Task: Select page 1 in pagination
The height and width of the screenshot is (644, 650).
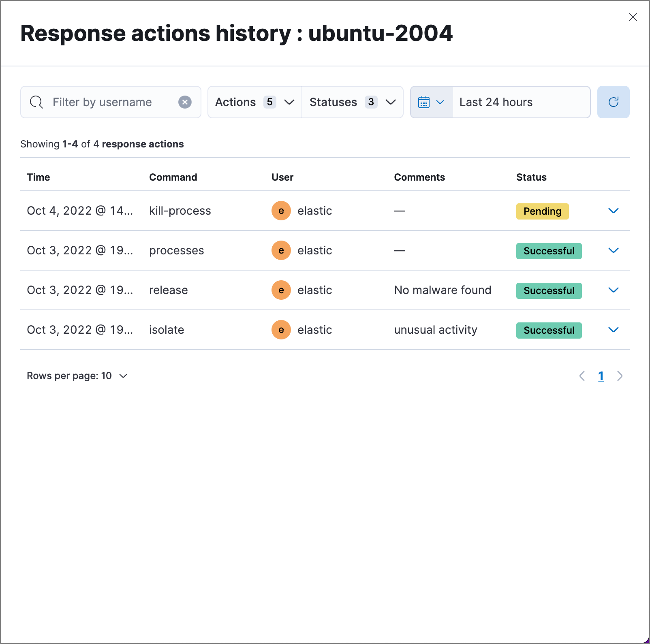Action: [x=601, y=376]
